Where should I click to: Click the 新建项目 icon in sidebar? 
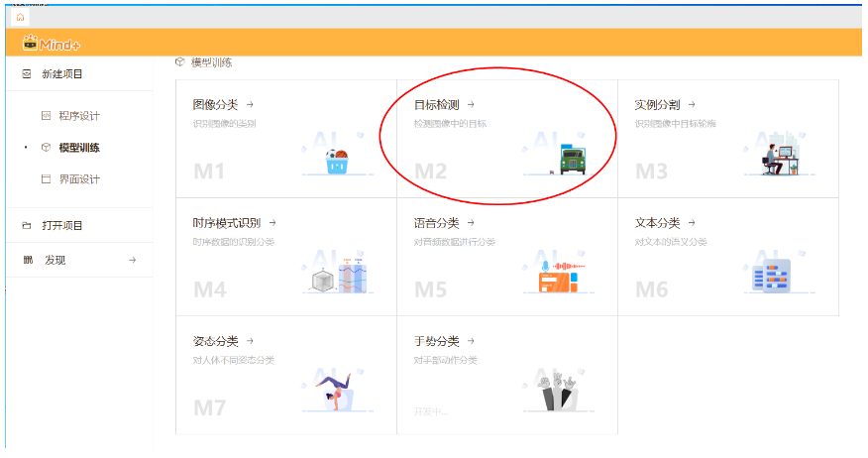pos(27,74)
